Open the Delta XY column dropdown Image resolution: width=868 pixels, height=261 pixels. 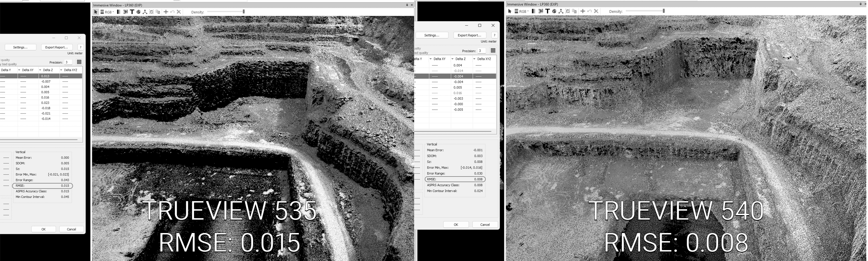[19, 70]
